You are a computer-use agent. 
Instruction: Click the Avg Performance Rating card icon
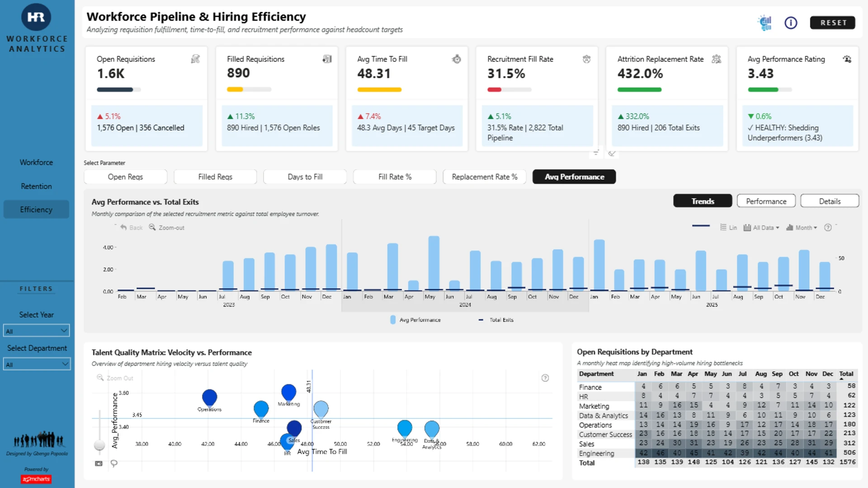point(847,59)
